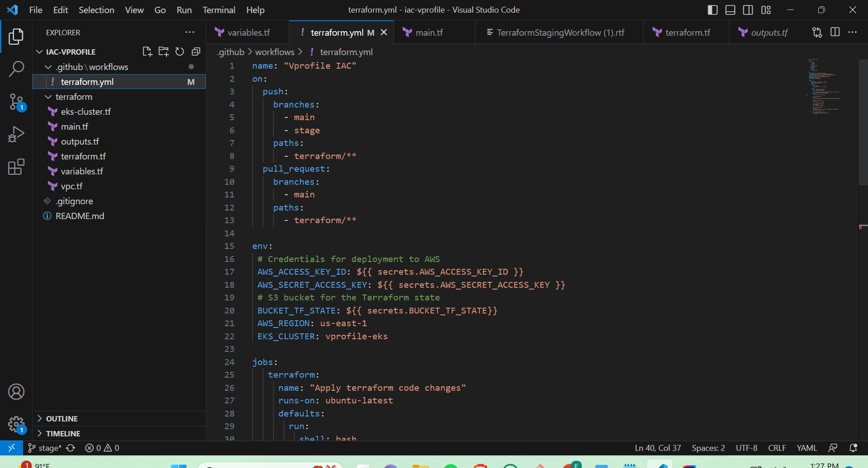Expand the TIMELINE section
The width and height of the screenshot is (868, 468).
119,434
